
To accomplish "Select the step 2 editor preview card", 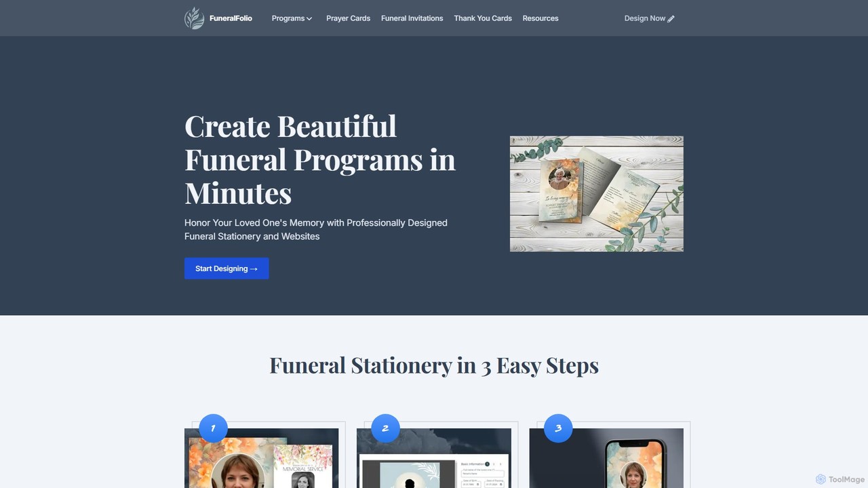I will pos(434,458).
